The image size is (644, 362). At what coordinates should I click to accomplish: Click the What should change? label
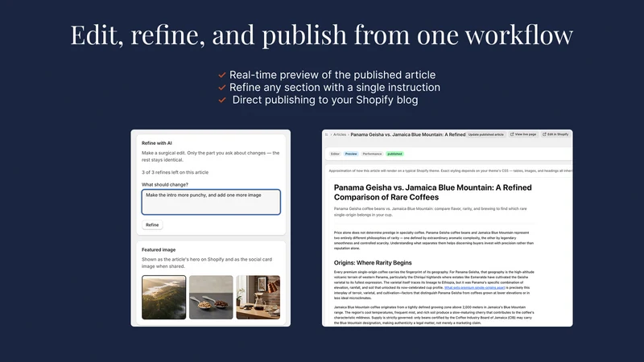(x=165, y=185)
